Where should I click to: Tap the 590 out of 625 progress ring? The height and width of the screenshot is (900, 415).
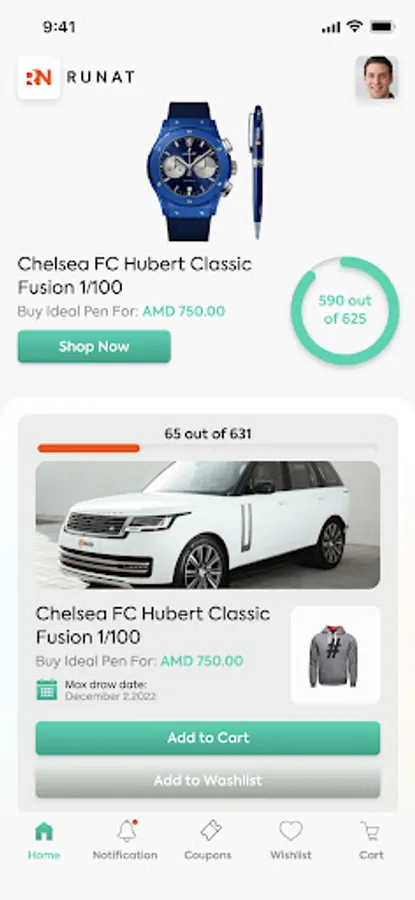[x=345, y=311]
